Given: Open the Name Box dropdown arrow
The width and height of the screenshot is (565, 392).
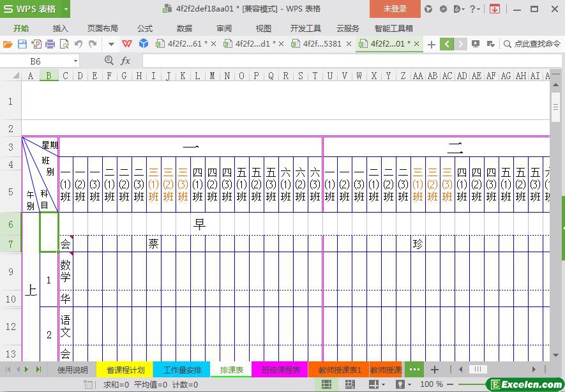Looking at the screenshot, I should (75, 61).
